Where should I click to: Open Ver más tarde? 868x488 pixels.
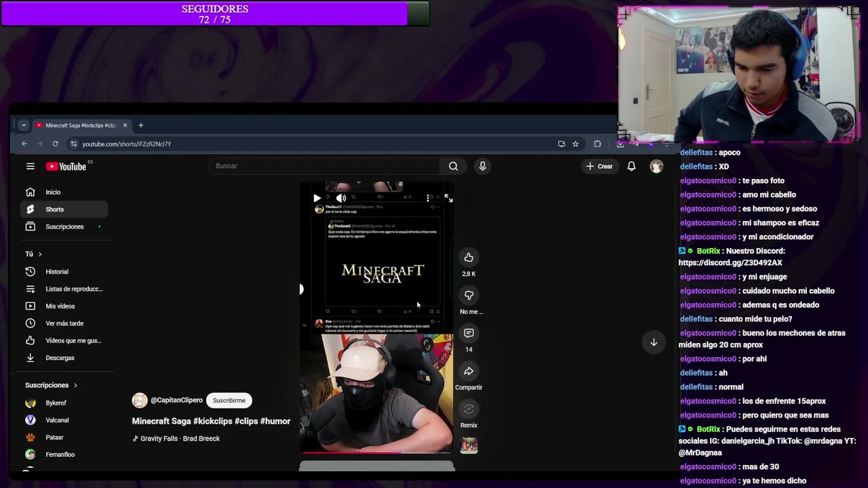(64, 323)
